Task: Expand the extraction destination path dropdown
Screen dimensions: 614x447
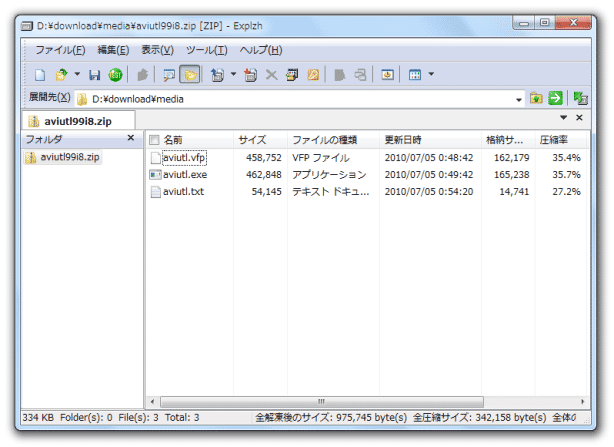Action: tap(519, 100)
